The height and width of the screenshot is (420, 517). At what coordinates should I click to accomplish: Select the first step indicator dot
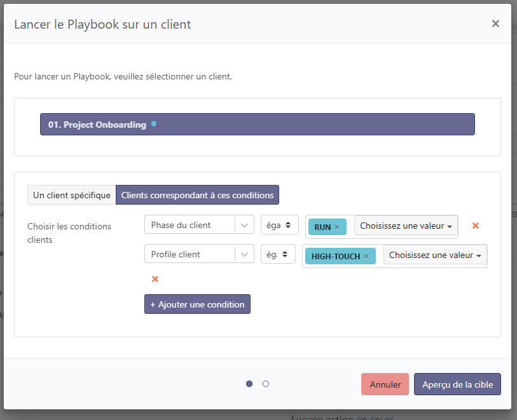click(249, 384)
